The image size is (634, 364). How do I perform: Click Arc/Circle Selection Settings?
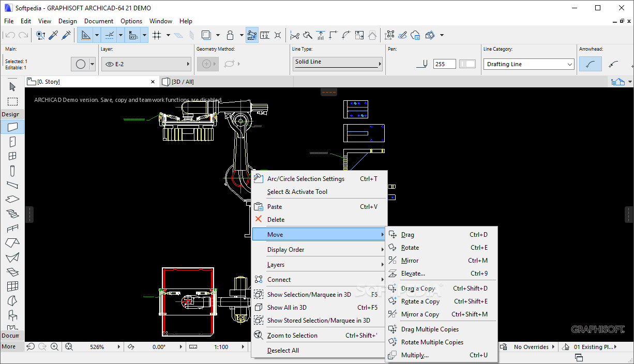319,179
